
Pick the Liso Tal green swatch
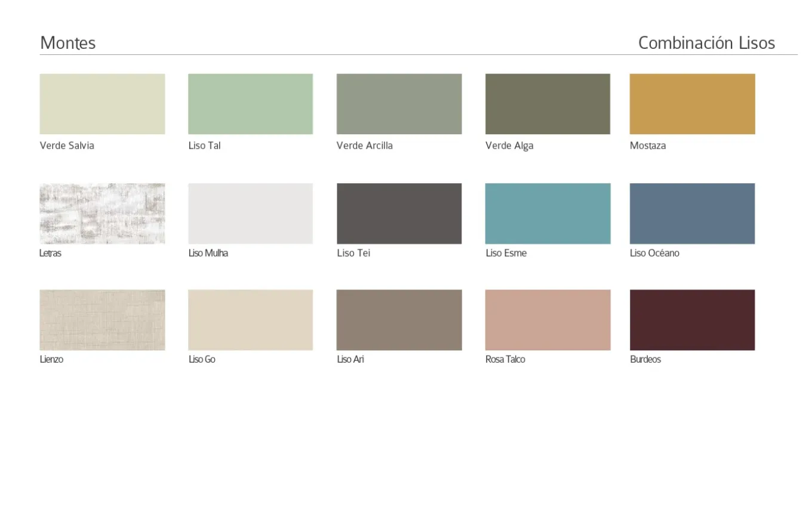coord(250,104)
